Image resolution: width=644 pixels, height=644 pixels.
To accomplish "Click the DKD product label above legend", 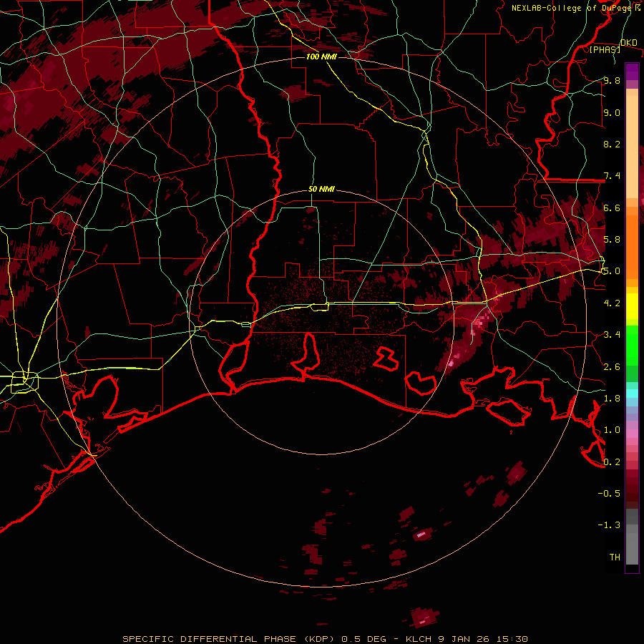I will click(x=629, y=43).
